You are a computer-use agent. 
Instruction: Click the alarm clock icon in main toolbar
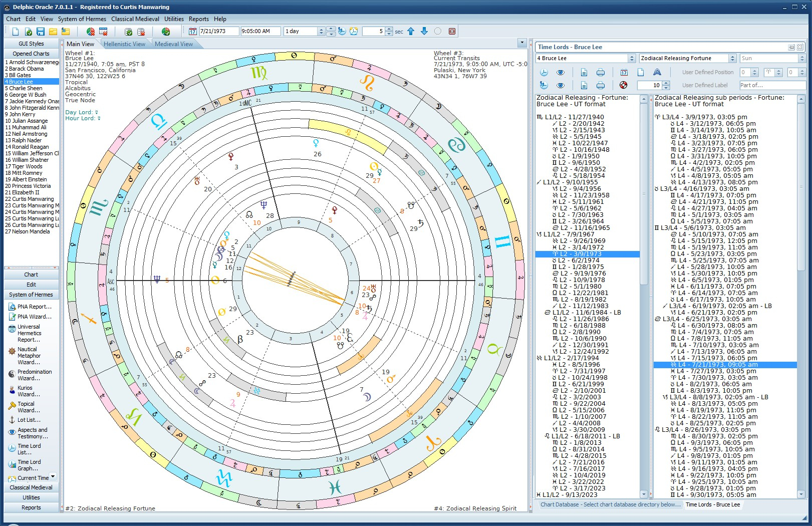click(354, 31)
